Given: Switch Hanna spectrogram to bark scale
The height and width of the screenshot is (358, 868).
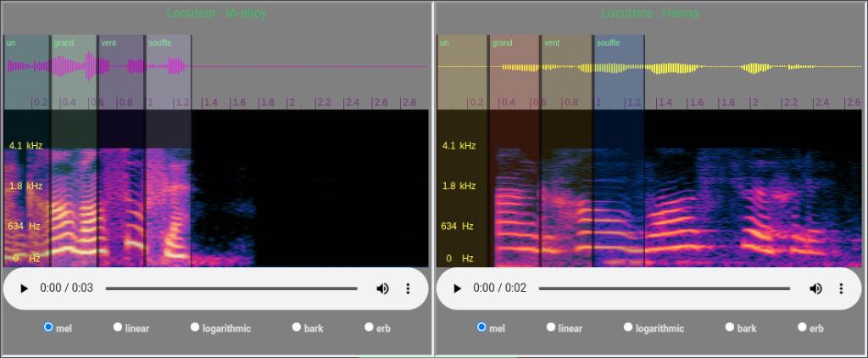Looking at the screenshot, I should [730, 327].
